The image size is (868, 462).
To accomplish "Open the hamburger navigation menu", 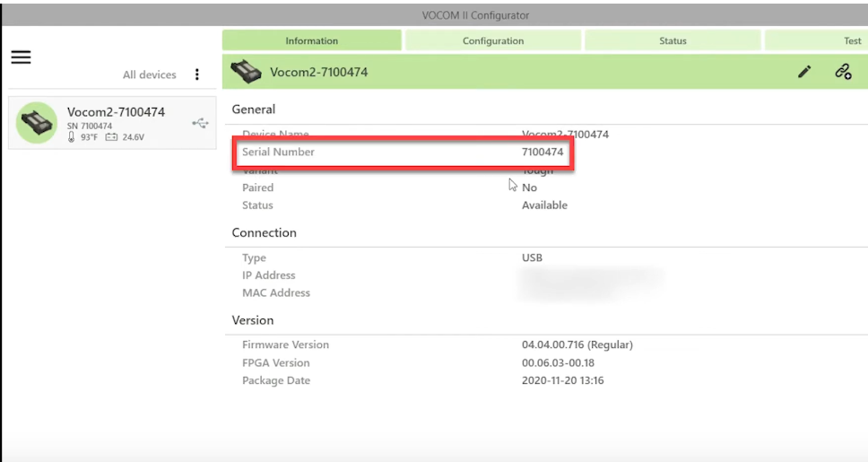I will pos(21,57).
